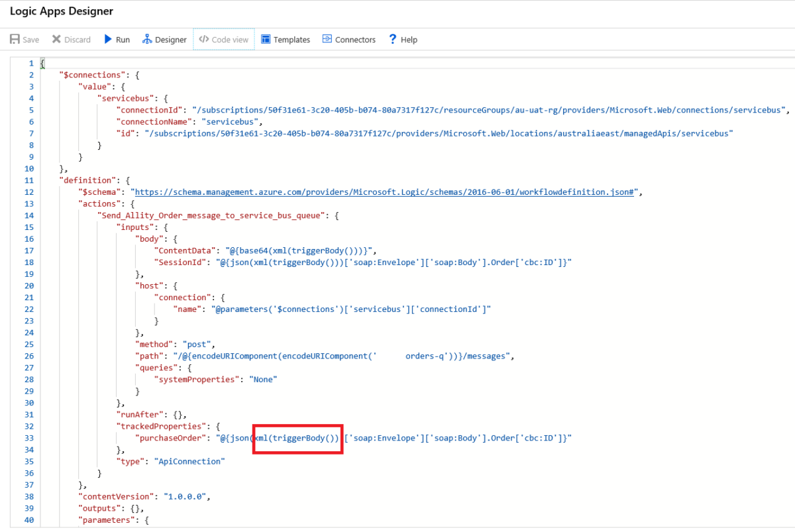This screenshot has width=795, height=532.
Task: Run the logic app workflow
Action: 117,39
